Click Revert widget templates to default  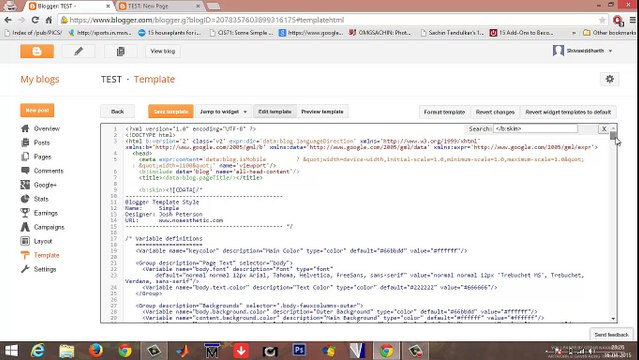point(568,112)
